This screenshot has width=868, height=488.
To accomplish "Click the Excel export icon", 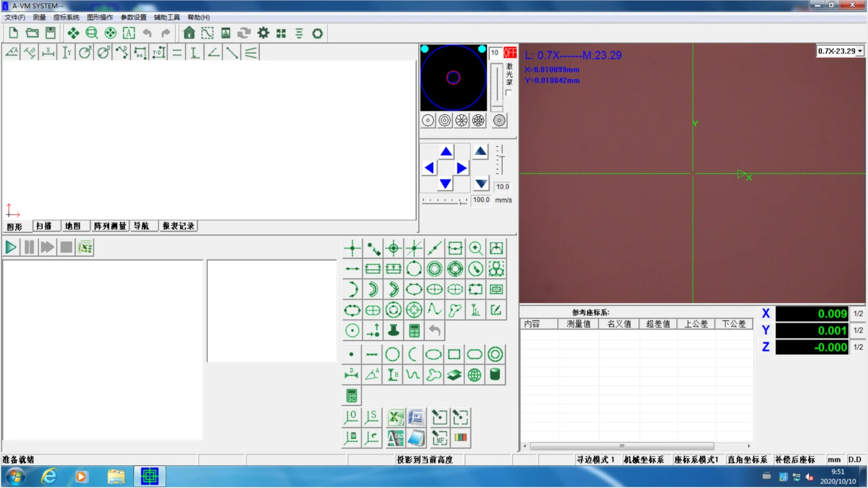I will pos(395,417).
